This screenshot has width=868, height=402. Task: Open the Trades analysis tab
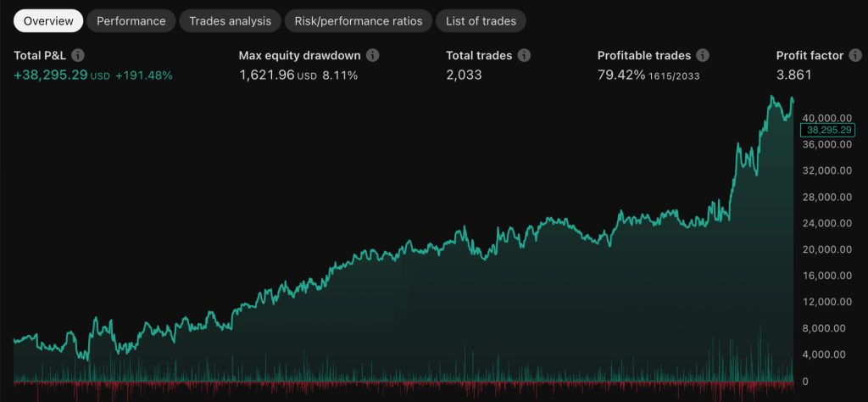pyautogui.click(x=231, y=21)
